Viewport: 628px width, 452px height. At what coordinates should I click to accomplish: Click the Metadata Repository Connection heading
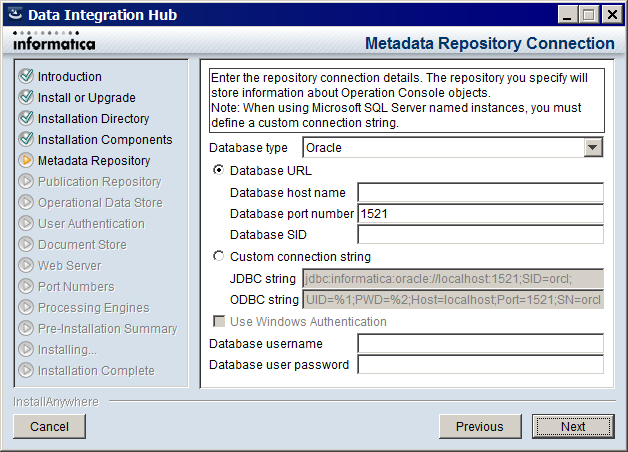coord(489,43)
